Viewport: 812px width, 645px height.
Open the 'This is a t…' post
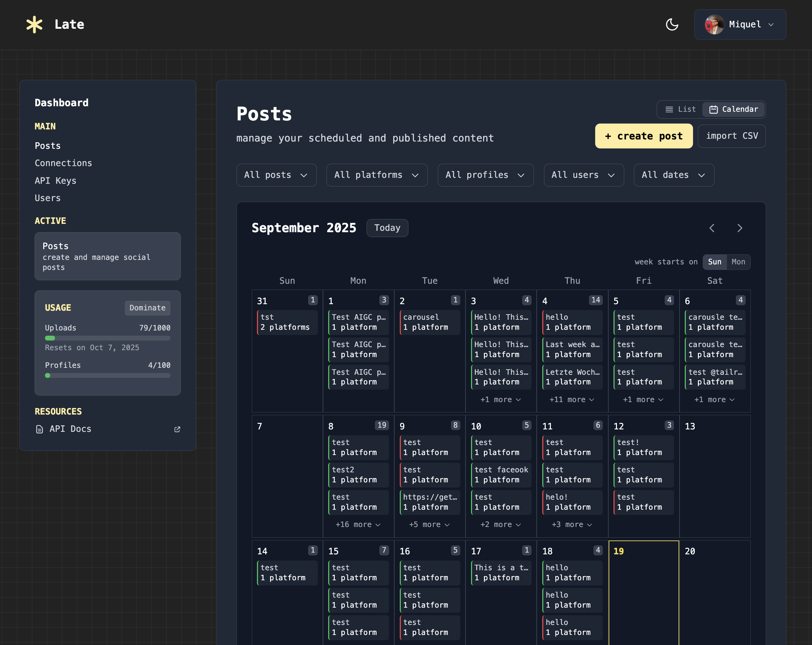(501, 573)
